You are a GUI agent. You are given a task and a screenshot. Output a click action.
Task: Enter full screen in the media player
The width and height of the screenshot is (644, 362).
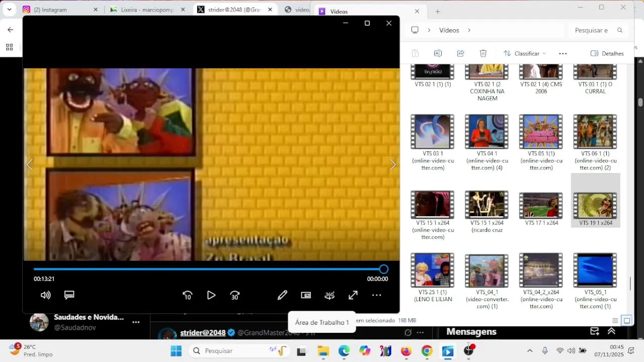(353, 295)
